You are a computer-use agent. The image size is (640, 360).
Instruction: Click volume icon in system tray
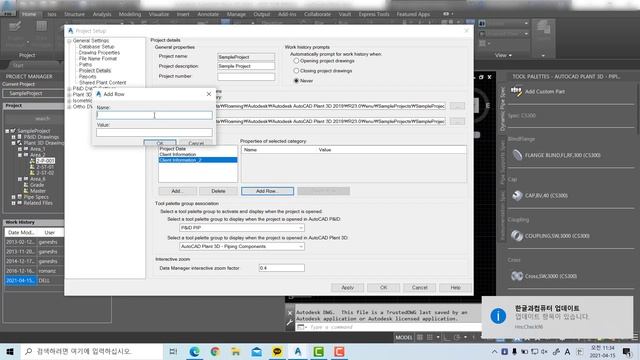544,351
